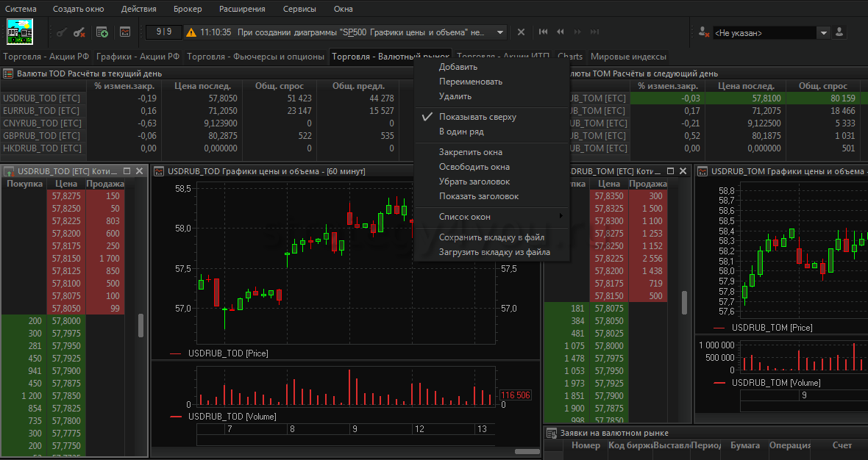868x460 pixels.
Task: Click the QUIK application logo icon
Action: coord(20,32)
